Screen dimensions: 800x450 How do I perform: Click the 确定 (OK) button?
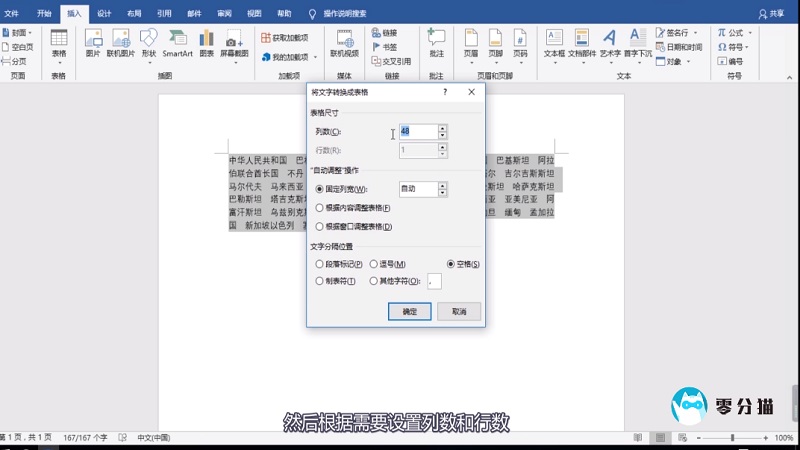(409, 312)
